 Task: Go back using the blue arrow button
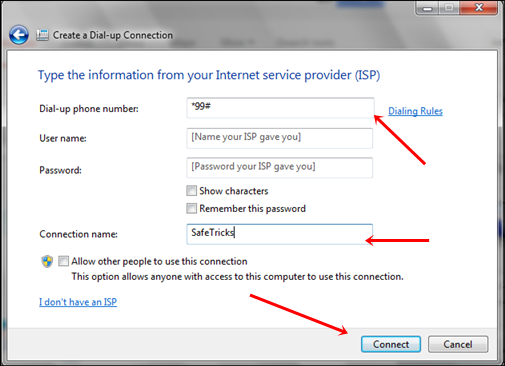[19, 35]
